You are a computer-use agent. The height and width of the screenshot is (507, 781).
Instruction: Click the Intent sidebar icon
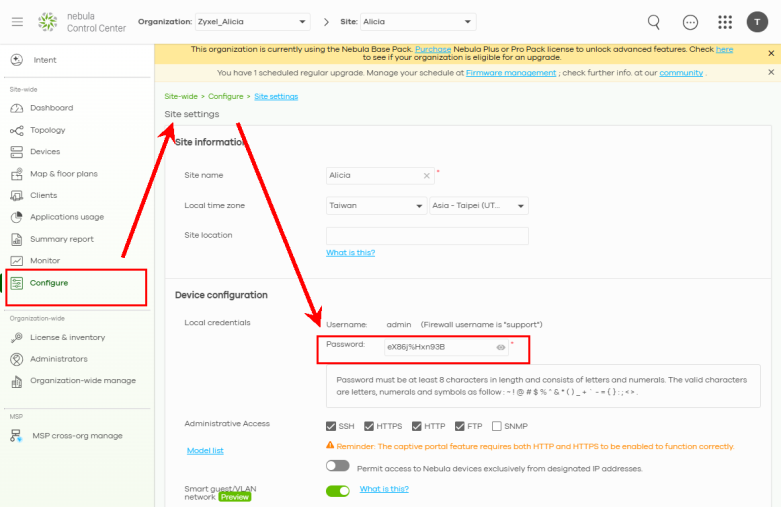coord(17,60)
